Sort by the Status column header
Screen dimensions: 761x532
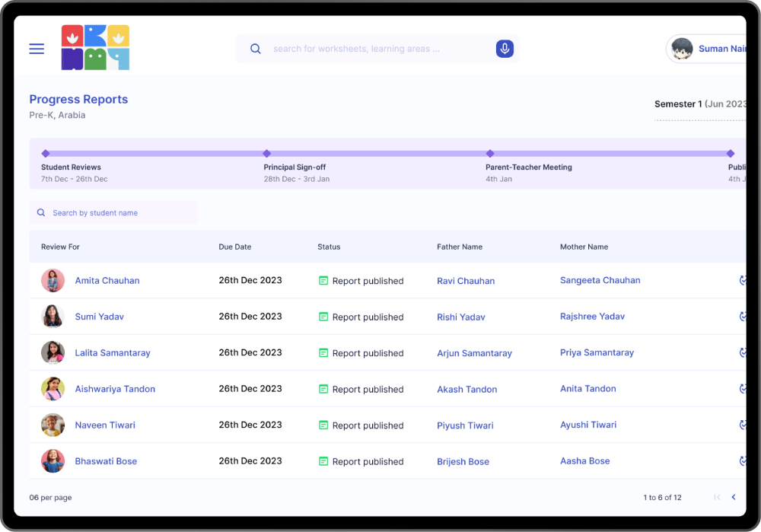[x=329, y=247]
